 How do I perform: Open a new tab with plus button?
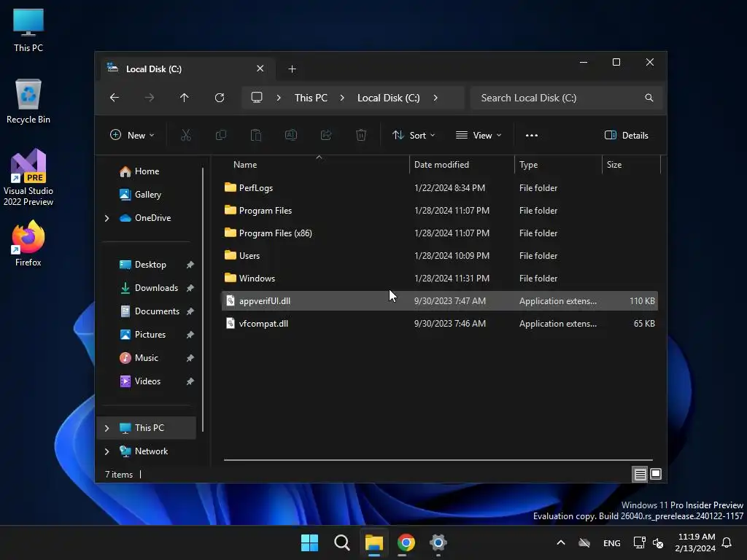pos(292,69)
